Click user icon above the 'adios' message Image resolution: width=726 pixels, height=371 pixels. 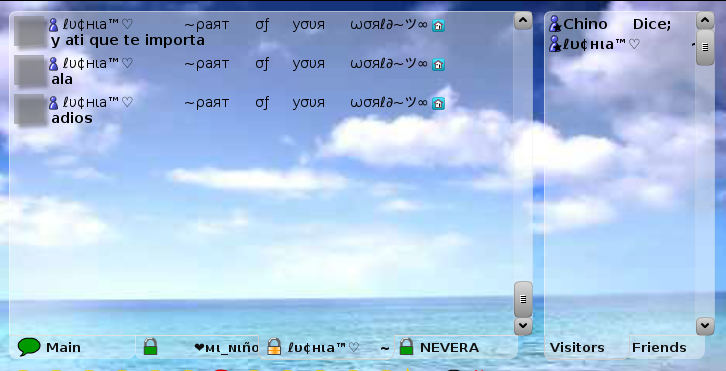point(54,103)
